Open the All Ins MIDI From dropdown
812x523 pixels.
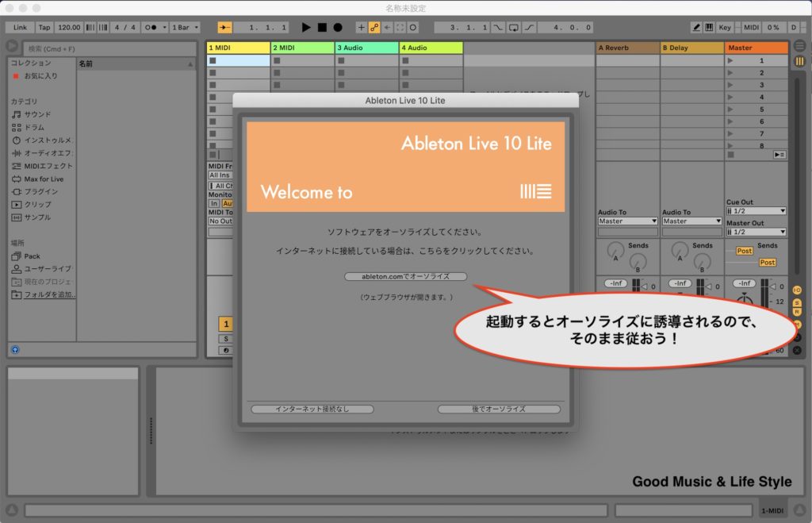(x=220, y=175)
